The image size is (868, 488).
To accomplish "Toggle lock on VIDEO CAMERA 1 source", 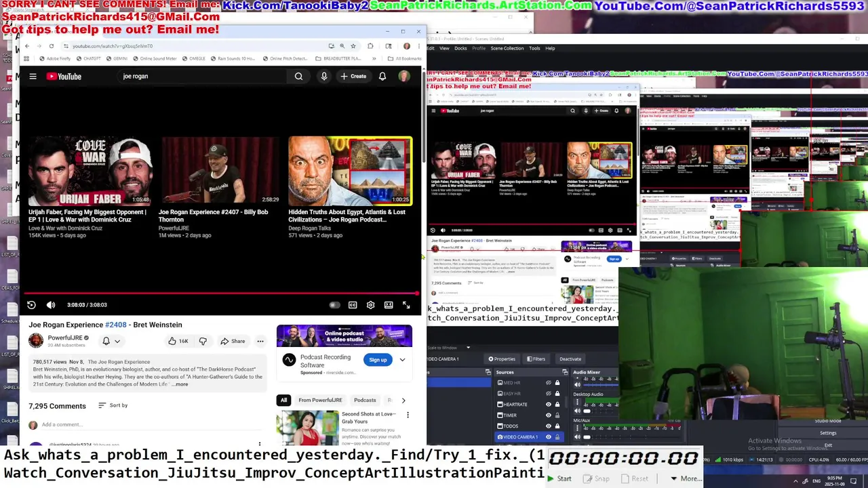I will click(557, 437).
